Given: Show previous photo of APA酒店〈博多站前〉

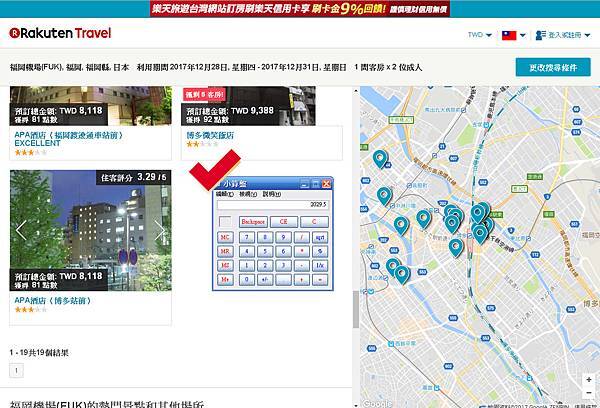Looking at the screenshot, I should [21, 230].
